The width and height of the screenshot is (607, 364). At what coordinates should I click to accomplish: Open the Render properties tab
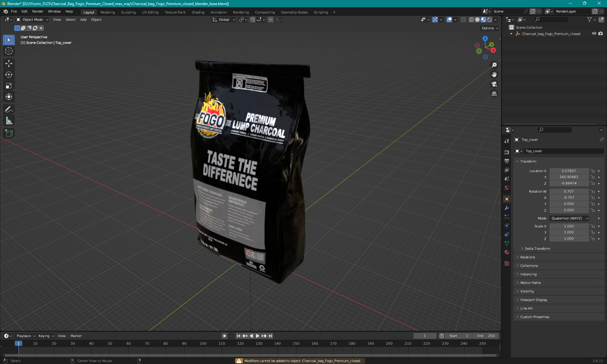coord(507,152)
